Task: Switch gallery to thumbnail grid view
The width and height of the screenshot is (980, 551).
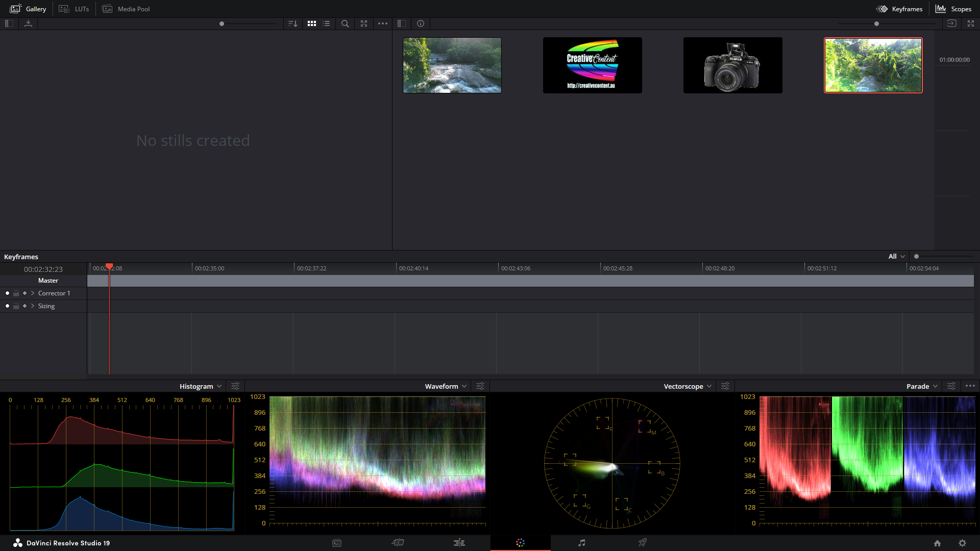Action: (x=312, y=23)
